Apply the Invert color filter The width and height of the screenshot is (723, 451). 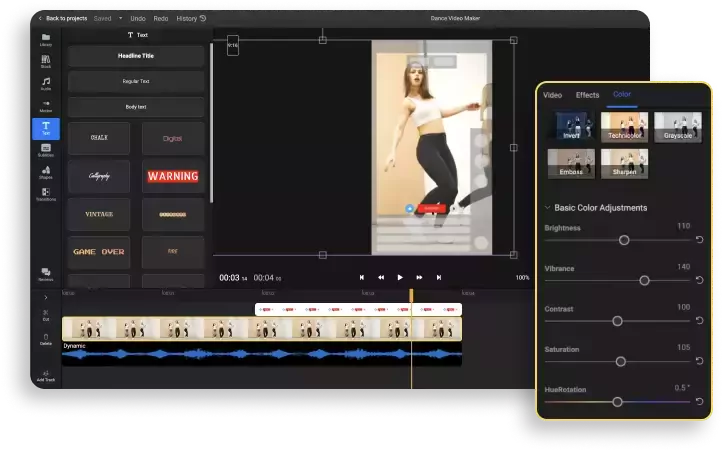point(571,126)
